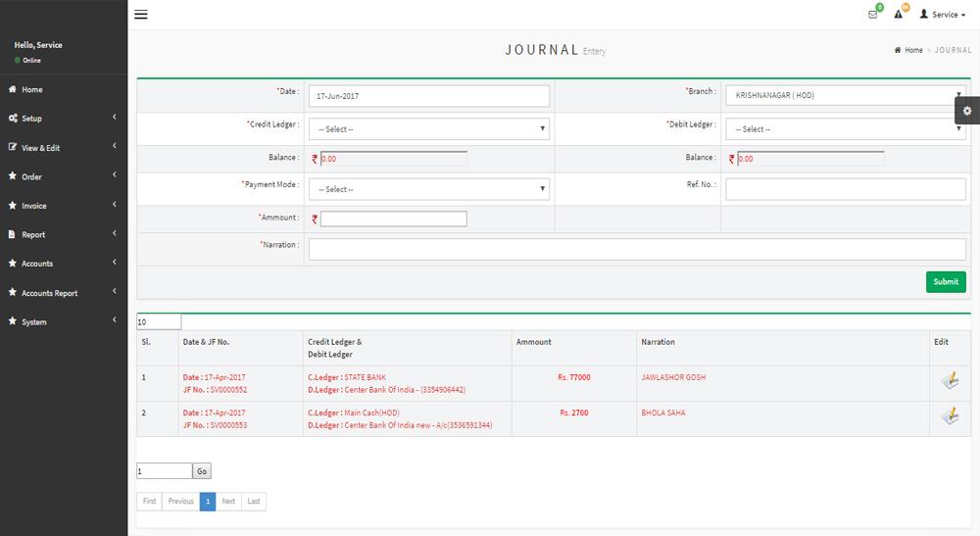The image size is (980, 536).
Task: Open the gear settings panel tab
Action: 967,111
